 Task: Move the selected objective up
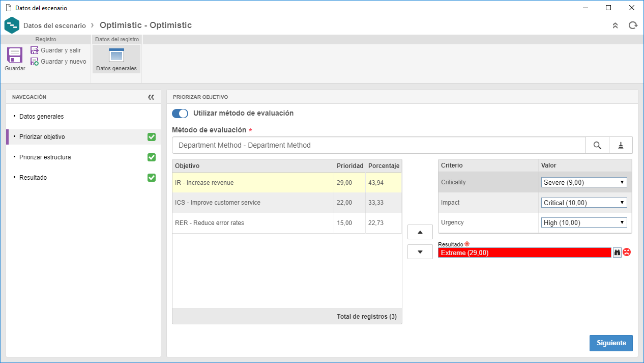tap(420, 232)
